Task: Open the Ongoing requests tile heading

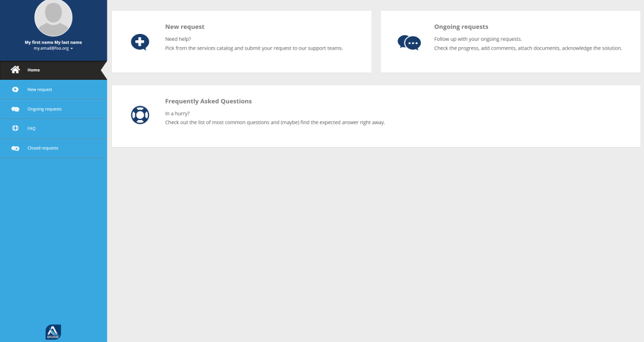Action: 461,26
